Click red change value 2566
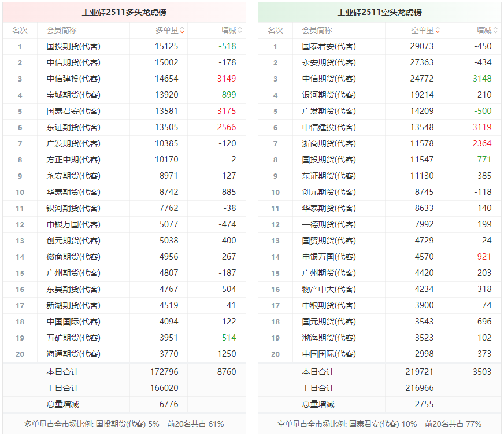Screen dimensions: 504x436 227,127
